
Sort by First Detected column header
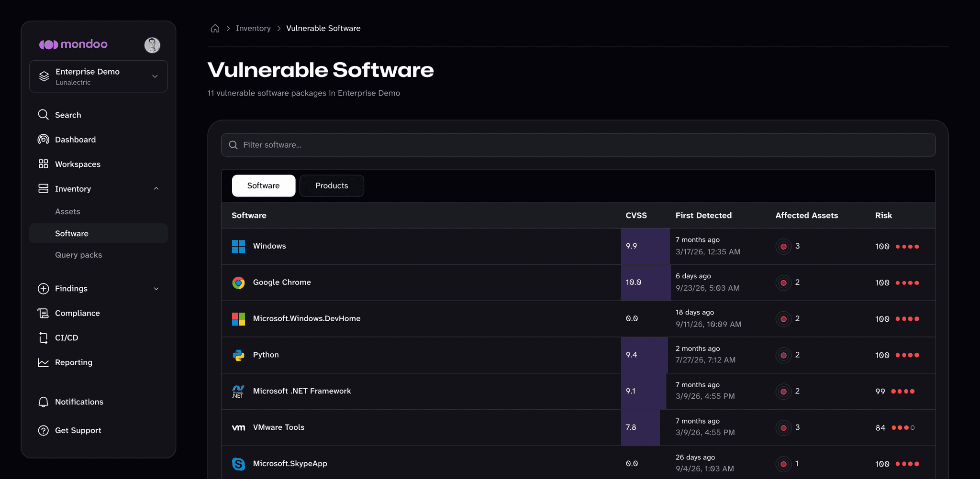tap(703, 215)
